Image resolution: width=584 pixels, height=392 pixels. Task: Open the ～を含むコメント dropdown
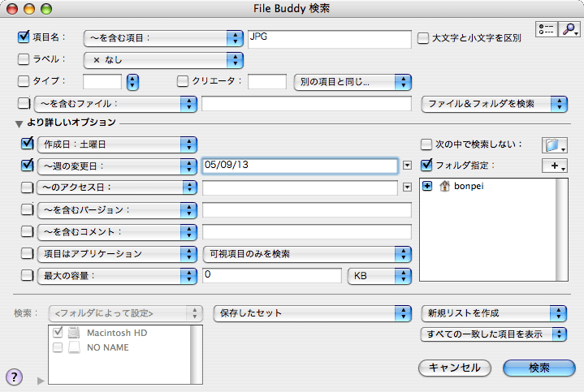117,232
